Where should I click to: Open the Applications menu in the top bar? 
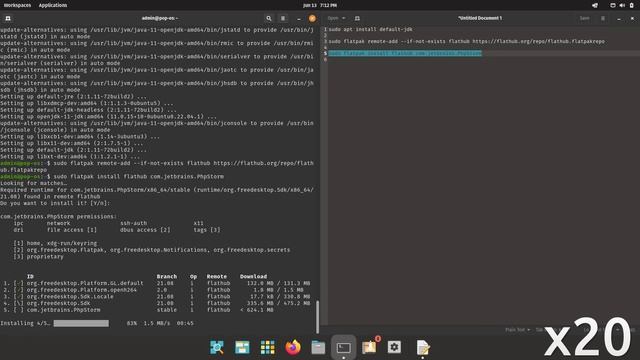click(x=53, y=5)
